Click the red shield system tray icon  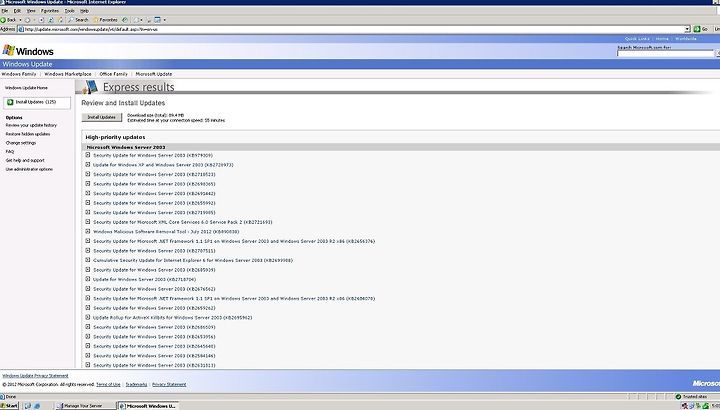pos(685,405)
